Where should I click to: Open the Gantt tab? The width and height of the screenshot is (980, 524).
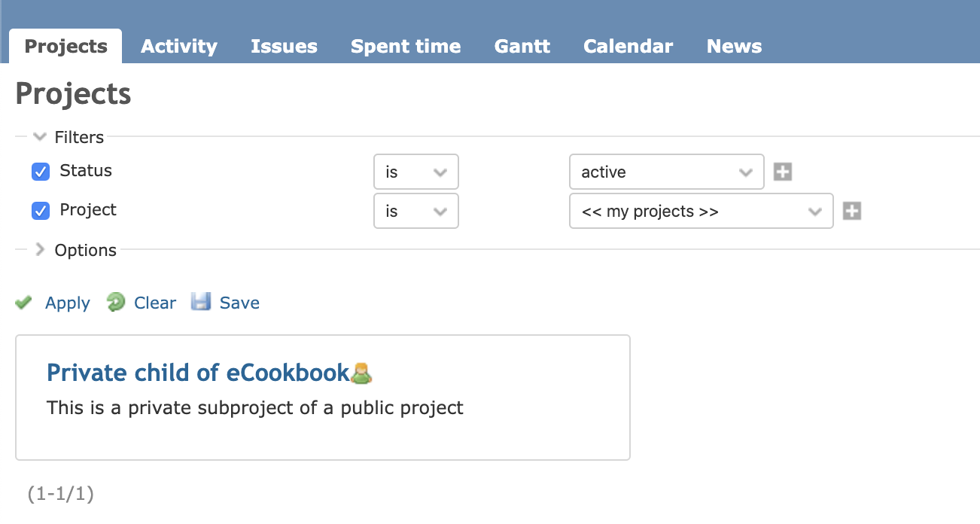(x=522, y=46)
